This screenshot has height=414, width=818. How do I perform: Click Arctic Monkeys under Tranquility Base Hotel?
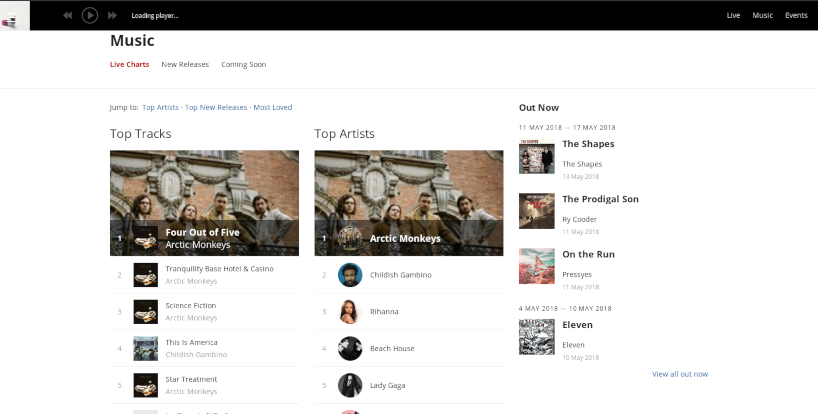pyautogui.click(x=191, y=281)
